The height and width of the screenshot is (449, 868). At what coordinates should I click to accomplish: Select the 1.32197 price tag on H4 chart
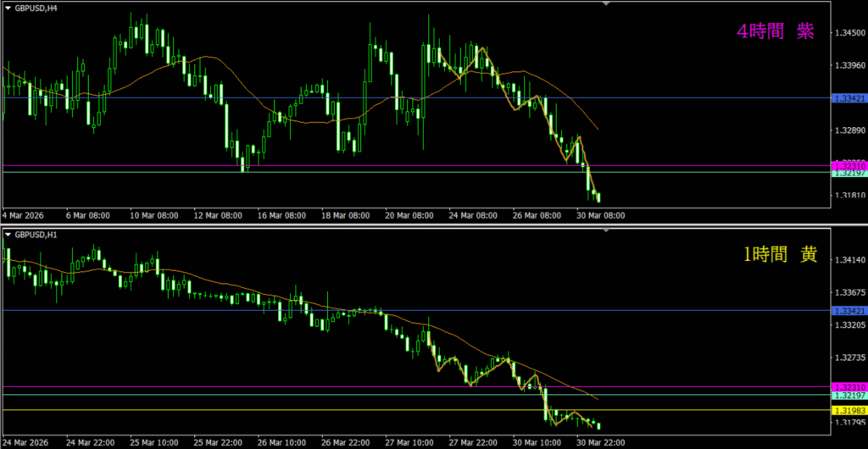[849, 174]
